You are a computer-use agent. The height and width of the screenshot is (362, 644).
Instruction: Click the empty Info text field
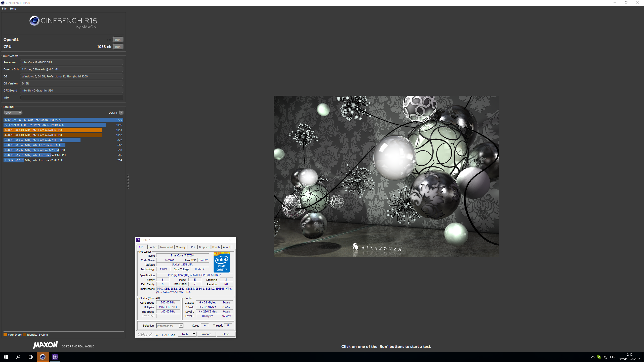click(72, 98)
